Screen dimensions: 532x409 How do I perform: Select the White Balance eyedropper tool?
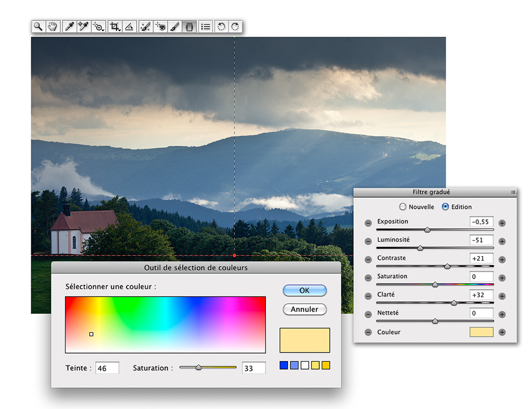click(x=69, y=27)
